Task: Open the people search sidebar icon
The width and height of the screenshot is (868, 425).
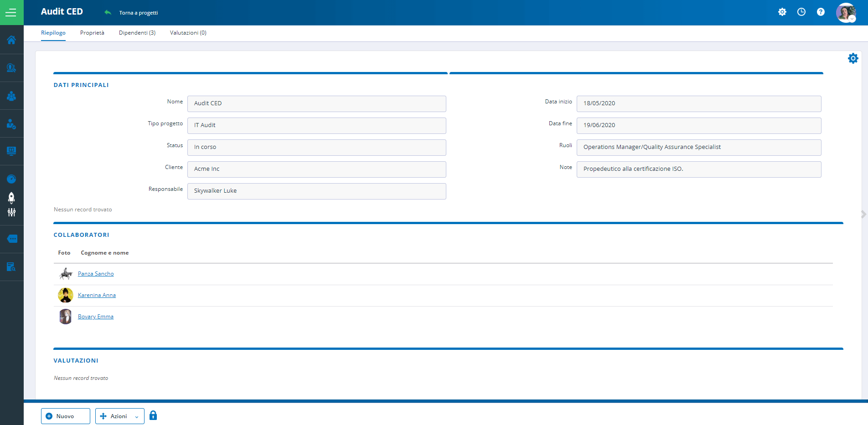Action: (x=11, y=68)
